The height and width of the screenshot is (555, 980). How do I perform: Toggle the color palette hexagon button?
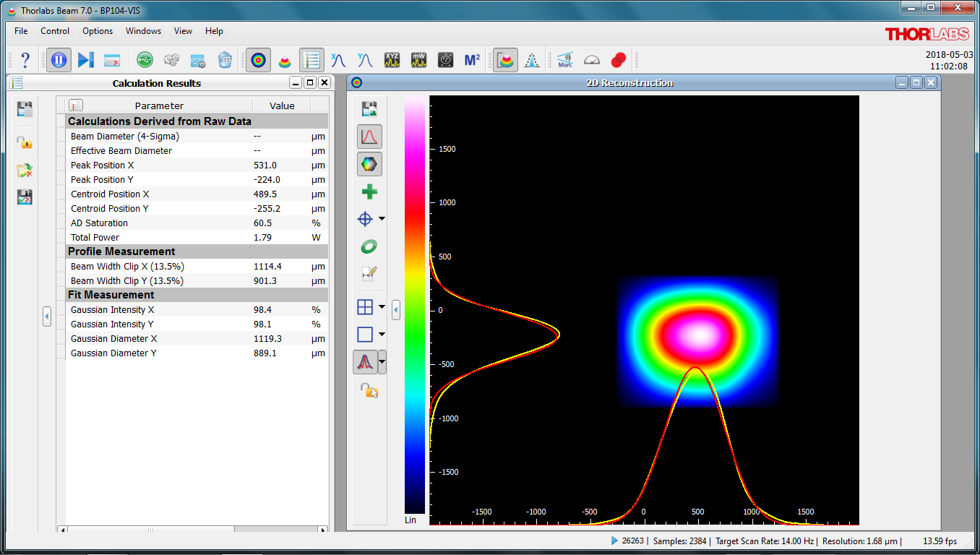pyautogui.click(x=369, y=164)
